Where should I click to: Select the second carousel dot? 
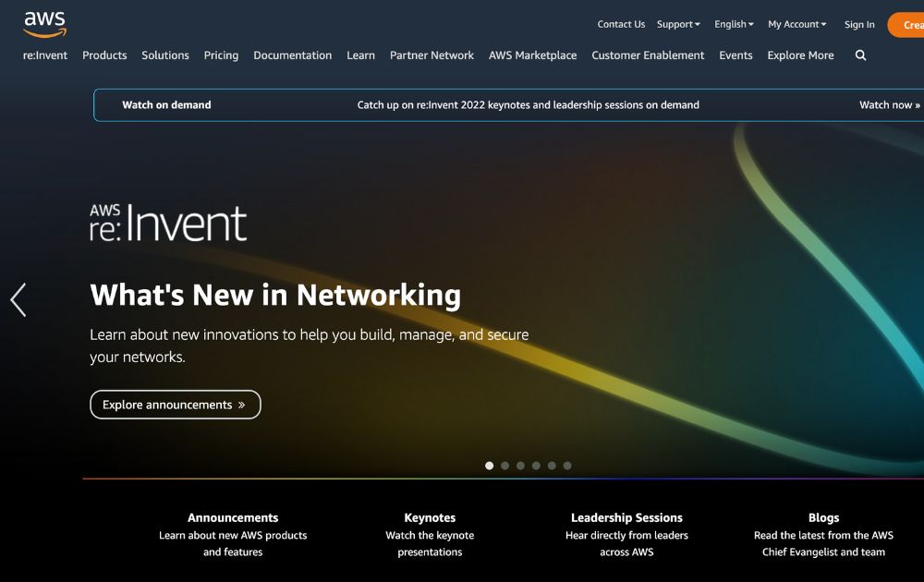505,466
